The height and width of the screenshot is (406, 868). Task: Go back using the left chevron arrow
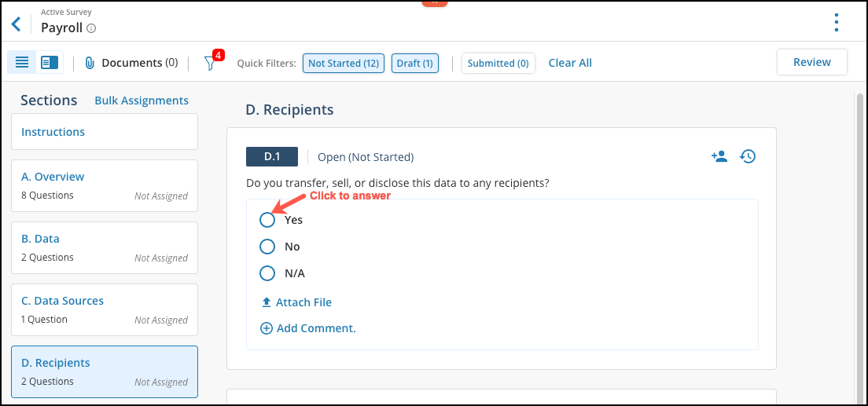16,24
